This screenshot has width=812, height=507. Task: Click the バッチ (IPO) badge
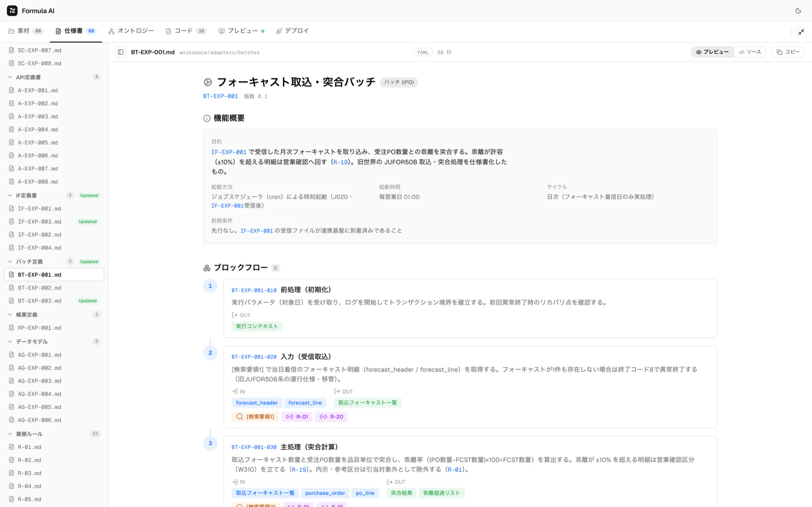[399, 83]
